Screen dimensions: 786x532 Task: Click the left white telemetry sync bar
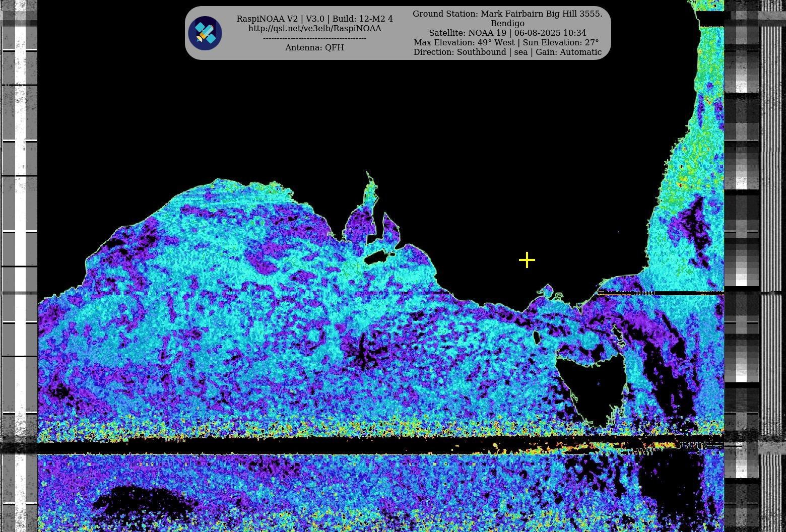(20, 252)
